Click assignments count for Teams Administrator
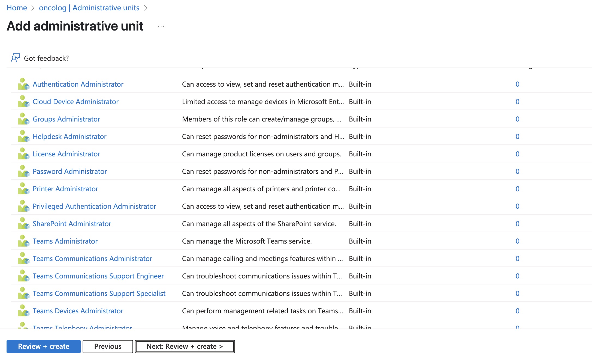The width and height of the screenshot is (592, 364). click(517, 241)
